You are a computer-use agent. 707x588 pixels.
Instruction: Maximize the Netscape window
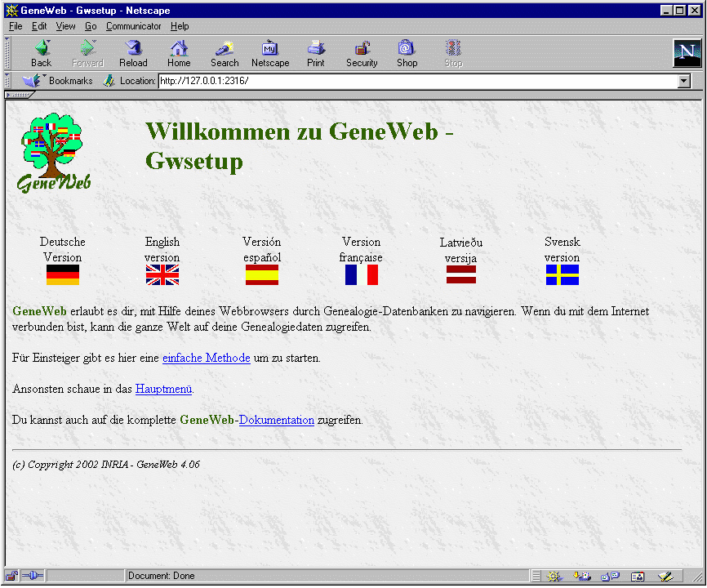[679, 10]
